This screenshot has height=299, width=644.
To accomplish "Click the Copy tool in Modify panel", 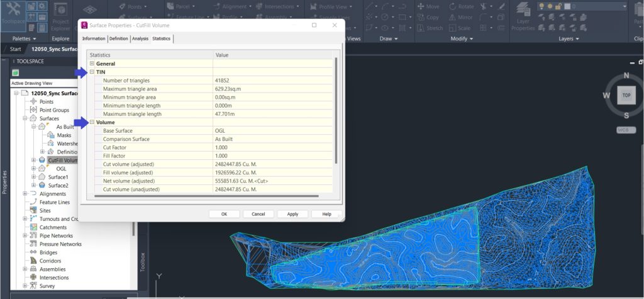I will point(428,17).
